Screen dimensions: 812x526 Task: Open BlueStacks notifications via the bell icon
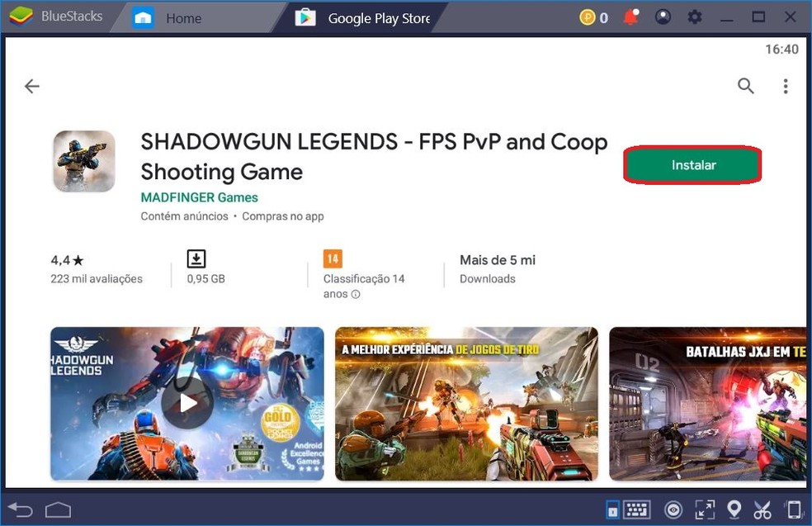coord(630,17)
